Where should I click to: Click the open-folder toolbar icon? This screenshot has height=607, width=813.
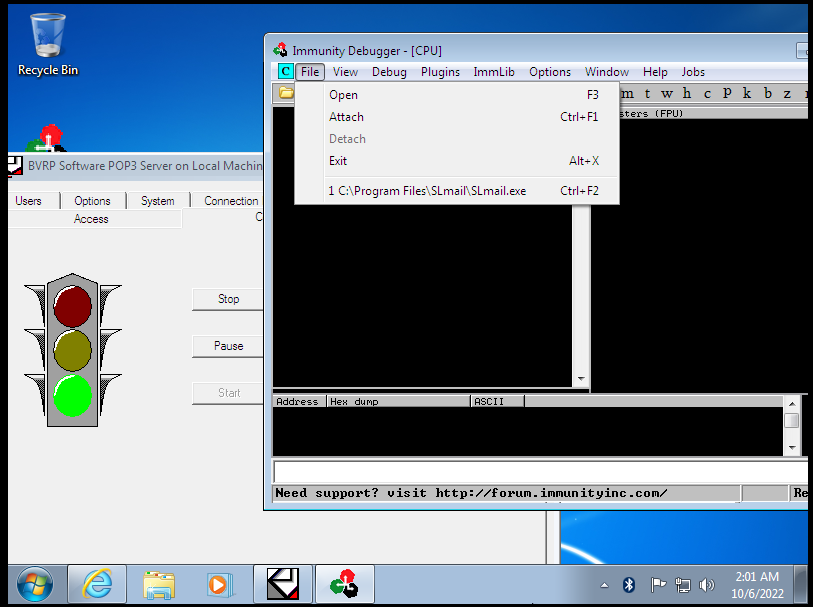(286, 93)
